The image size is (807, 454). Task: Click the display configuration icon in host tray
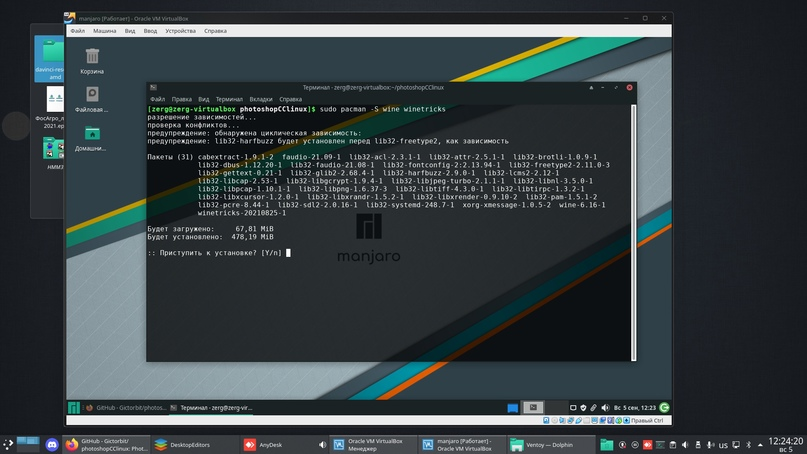tap(736, 445)
